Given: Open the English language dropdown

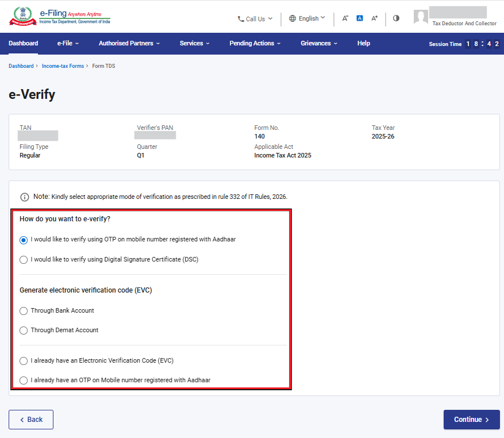Looking at the screenshot, I should coord(307,18).
